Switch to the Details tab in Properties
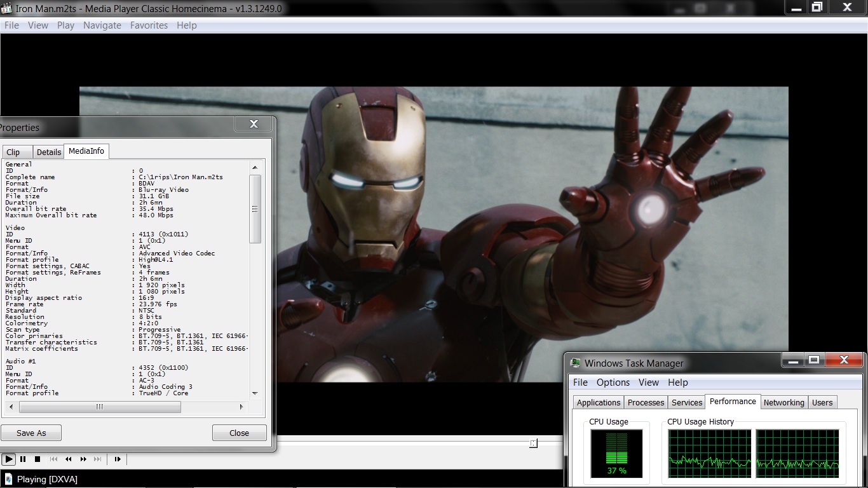Image resolution: width=868 pixels, height=488 pixels. pyautogui.click(x=48, y=152)
